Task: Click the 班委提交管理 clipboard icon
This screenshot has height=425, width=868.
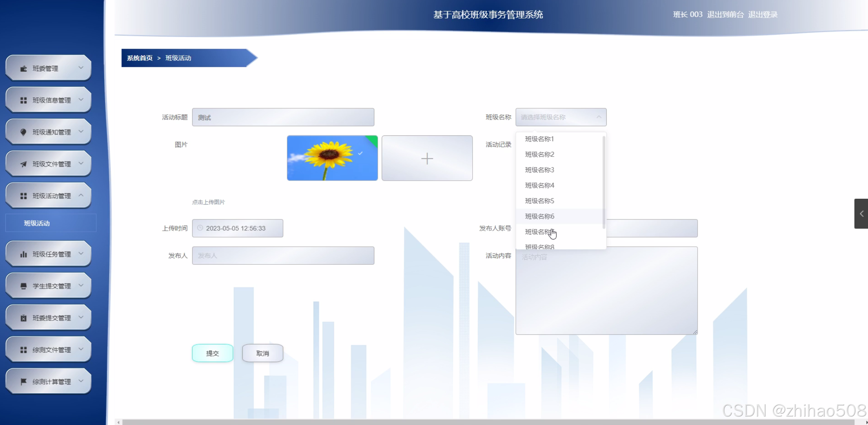Action: click(x=23, y=318)
